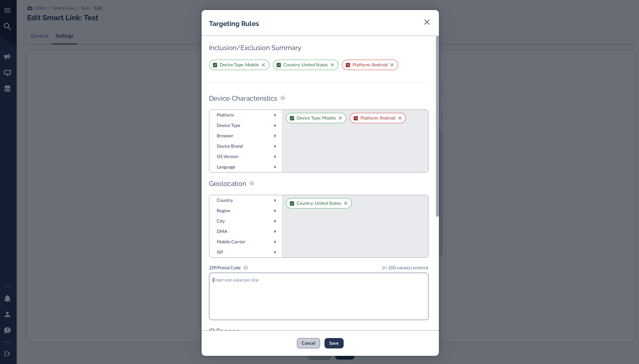Click Device Characteristics help icon

(x=283, y=98)
